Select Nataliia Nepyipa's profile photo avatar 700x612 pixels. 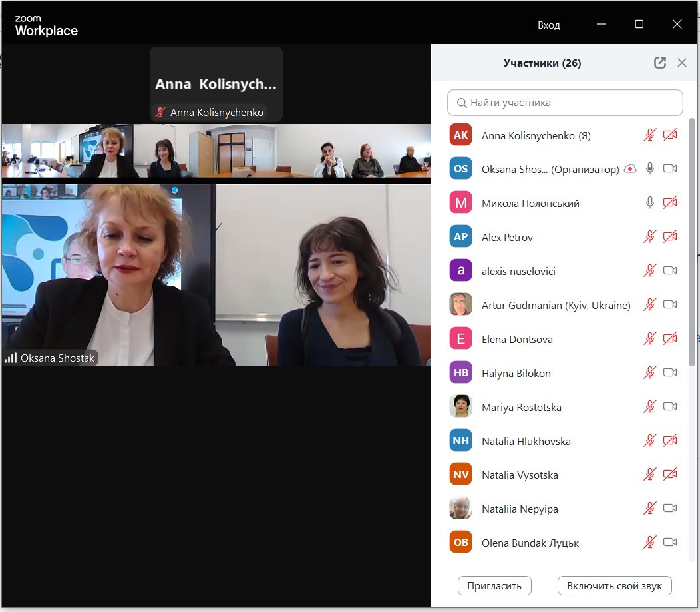460,508
